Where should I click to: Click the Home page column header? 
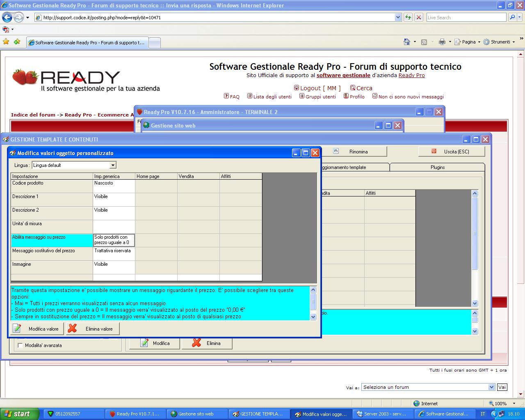[x=156, y=176]
